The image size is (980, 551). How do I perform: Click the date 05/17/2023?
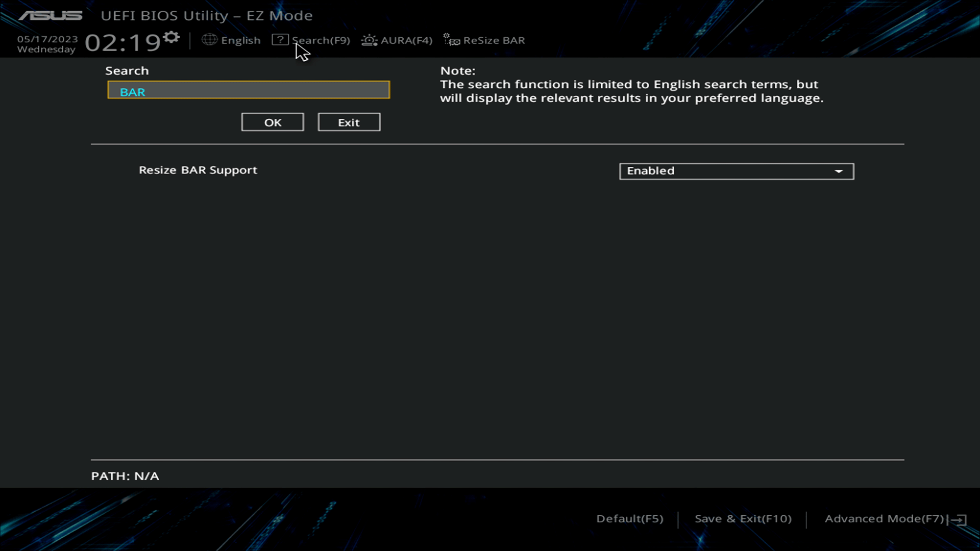pos(46,39)
